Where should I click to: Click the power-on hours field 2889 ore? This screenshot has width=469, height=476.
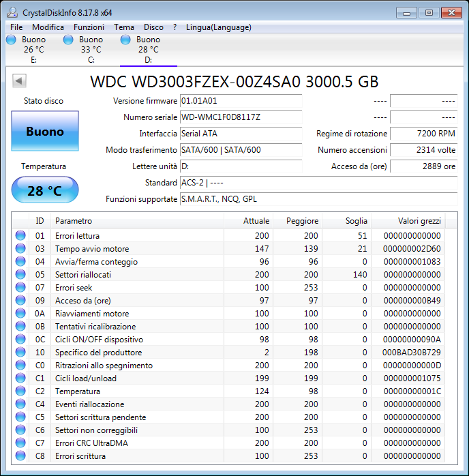tap(424, 166)
